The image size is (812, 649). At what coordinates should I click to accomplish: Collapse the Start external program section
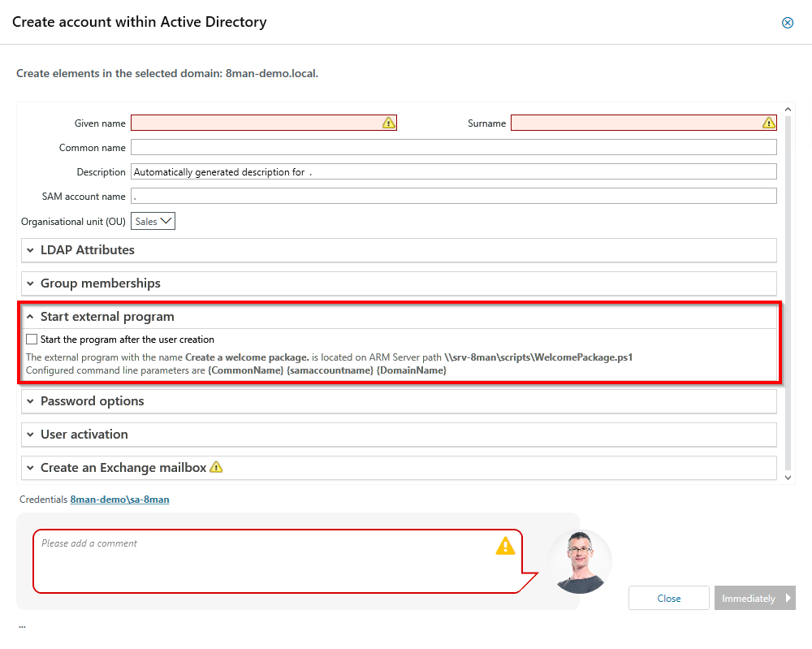(106, 317)
